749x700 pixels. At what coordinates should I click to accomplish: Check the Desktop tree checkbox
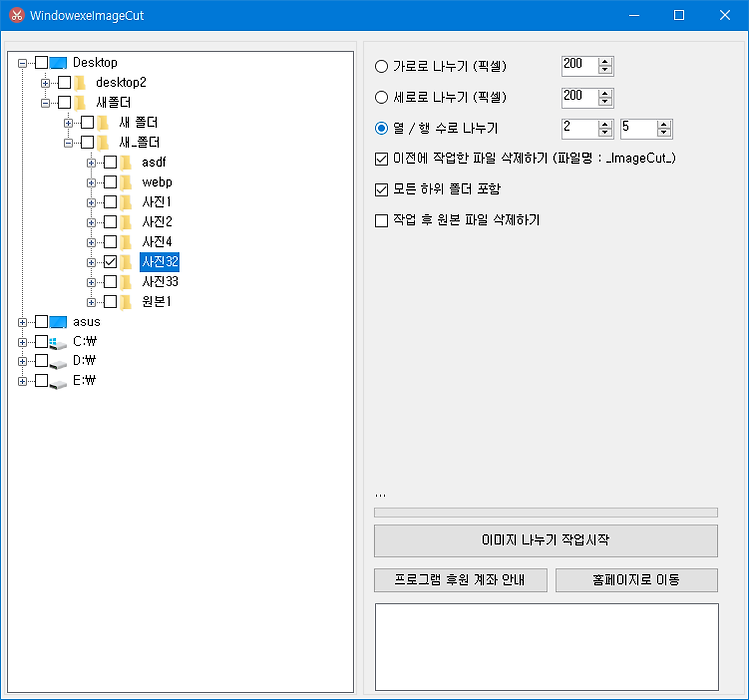42,62
